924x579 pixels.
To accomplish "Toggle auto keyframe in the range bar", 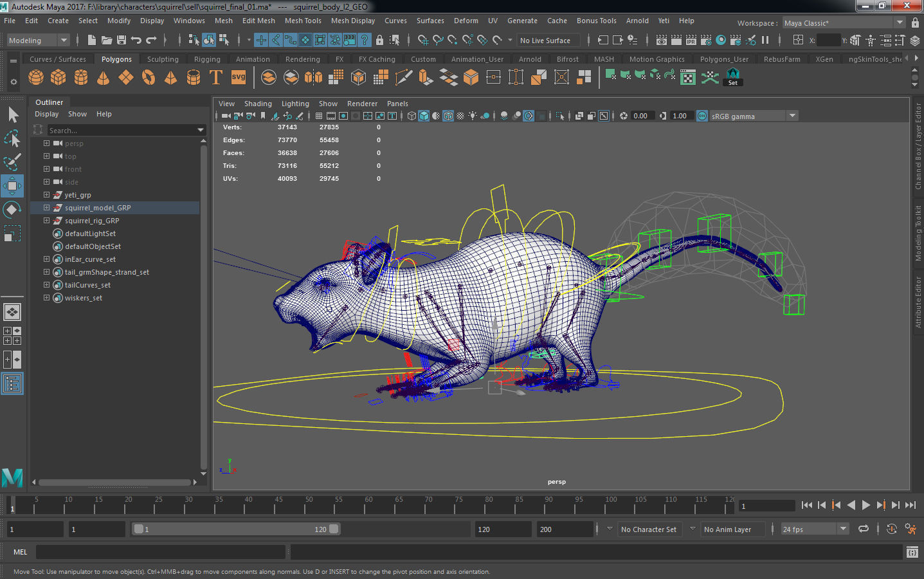I will pos(891,529).
